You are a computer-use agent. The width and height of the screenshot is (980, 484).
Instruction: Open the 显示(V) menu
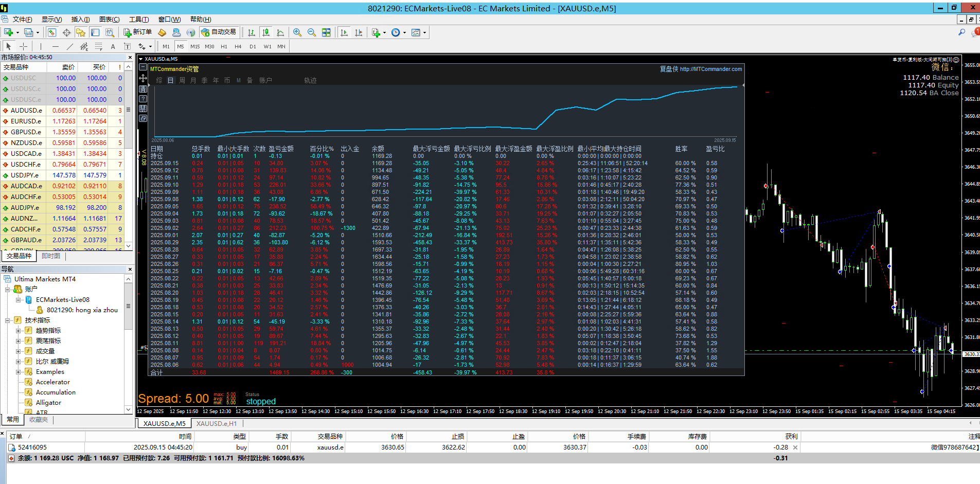(51, 20)
